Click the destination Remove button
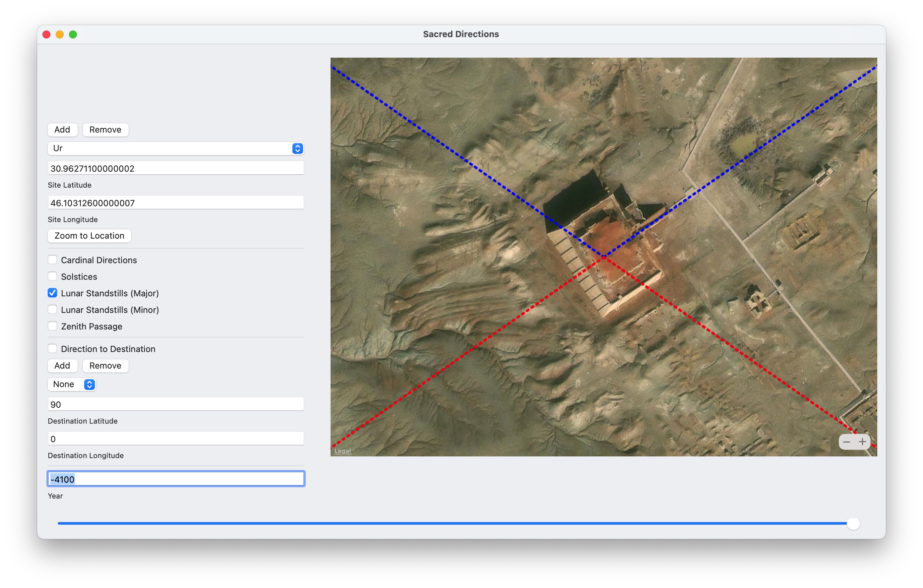Image resolution: width=923 pixels, height=588 pixels. [105, 366]
